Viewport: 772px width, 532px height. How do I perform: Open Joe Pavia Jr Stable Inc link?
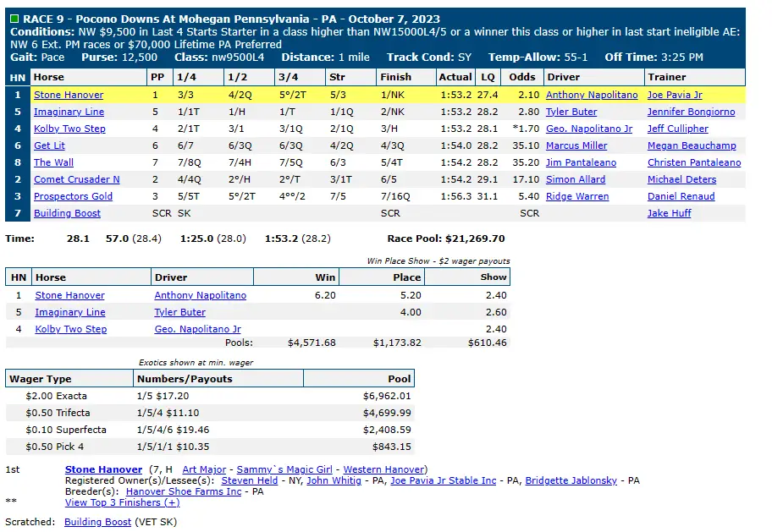[443, 480]
